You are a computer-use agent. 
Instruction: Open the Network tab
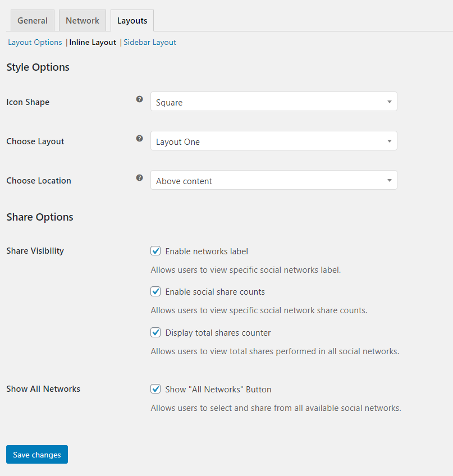83,21
